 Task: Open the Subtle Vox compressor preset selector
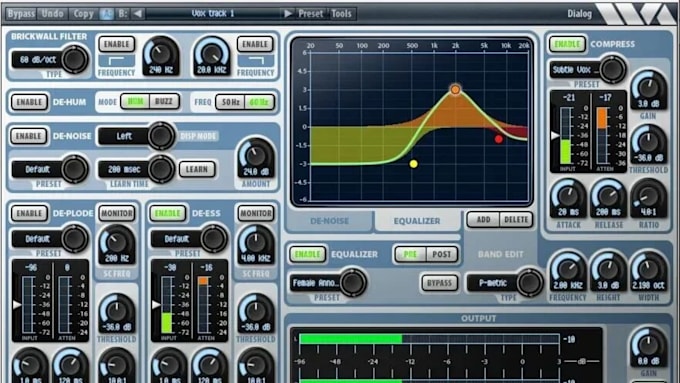click(x=588, y=69)
